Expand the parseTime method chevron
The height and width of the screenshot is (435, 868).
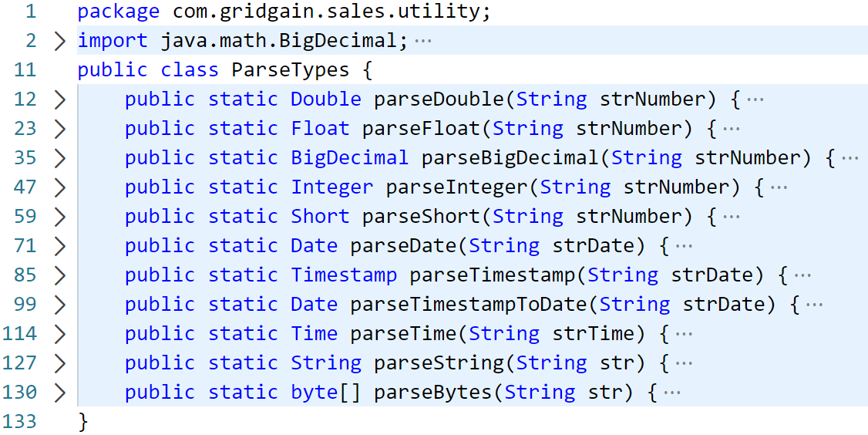[60, 334]
